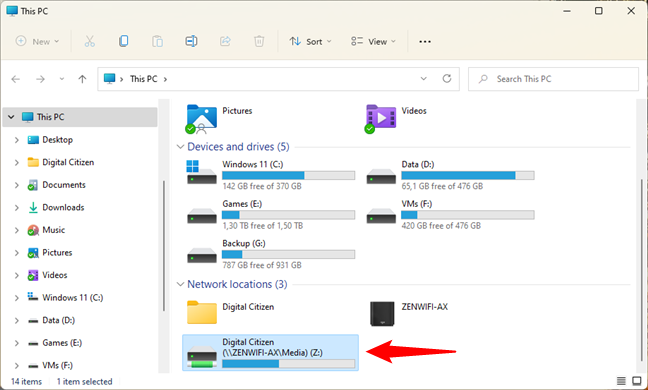This screenshot has width=648, height=390.
Task: Click the Delete trash can icon
Action: (259, 41)
